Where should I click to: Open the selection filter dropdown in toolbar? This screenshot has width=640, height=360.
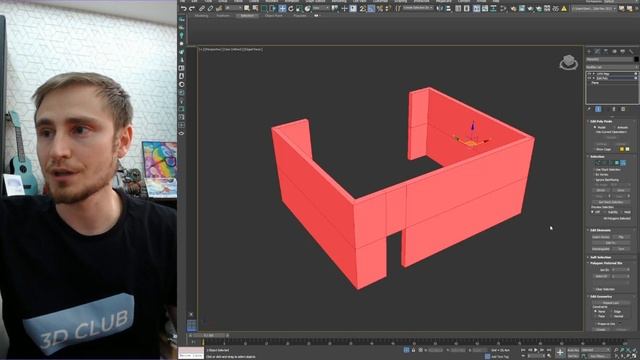click(x=233, y=8)
